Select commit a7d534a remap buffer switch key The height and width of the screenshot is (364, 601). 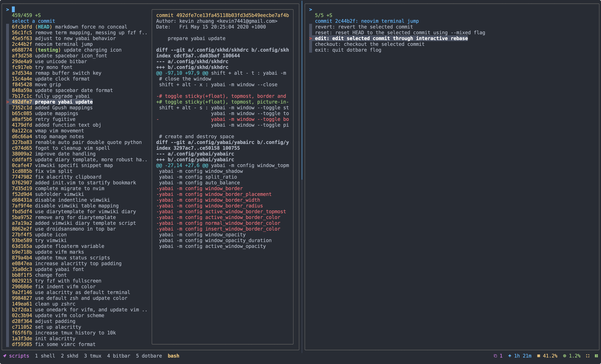[x=57, y=73]
